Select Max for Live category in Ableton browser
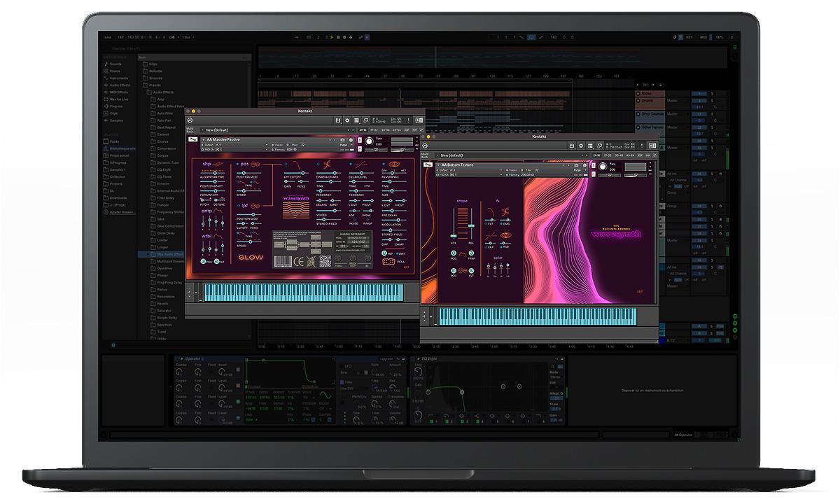 (118, 99)
